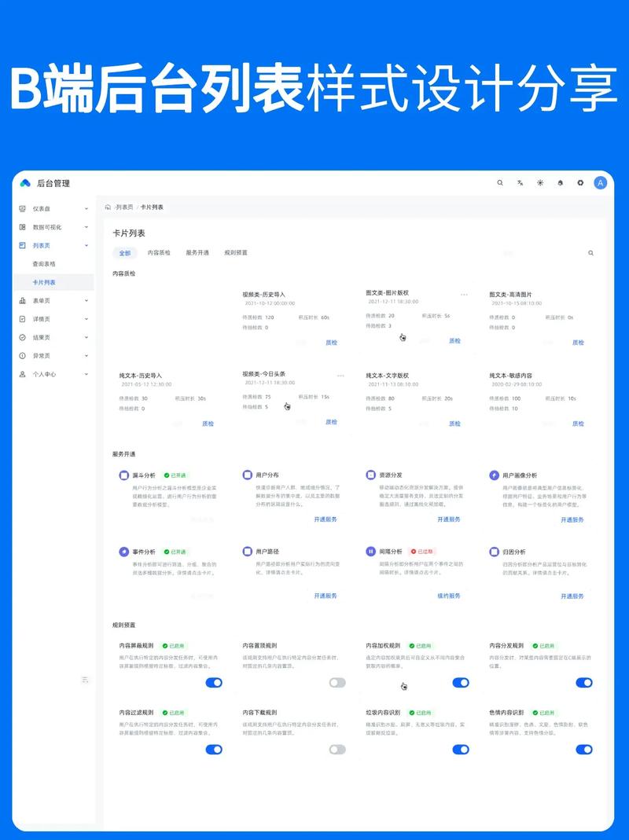
Task: Click the user avatar in the top right
Action: point(600,182)
